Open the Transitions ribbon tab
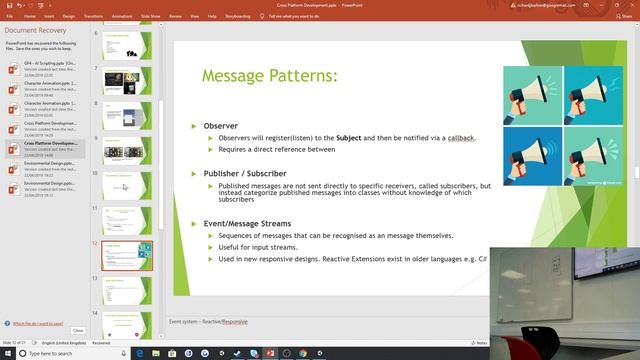This screenshot has width=640, height=360. click(93, 16)
